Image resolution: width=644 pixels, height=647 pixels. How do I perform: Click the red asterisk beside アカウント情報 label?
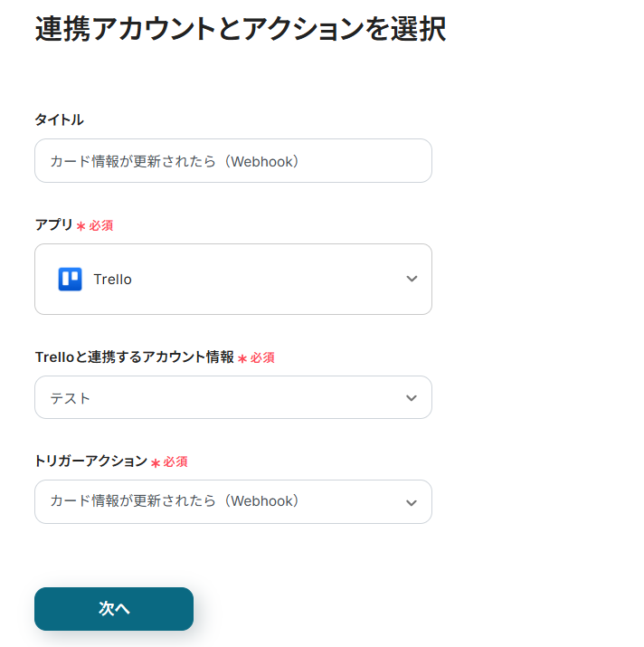click(x=242, y=358)
